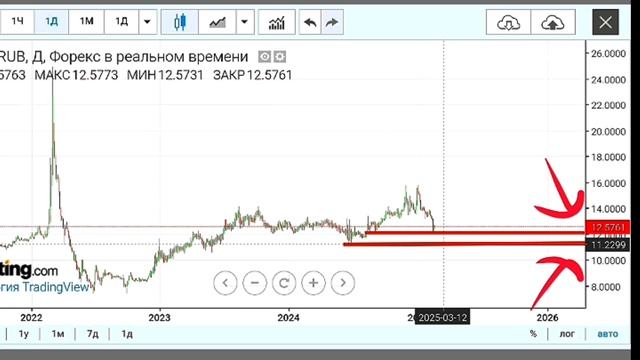
Task: Toggle percent scale mode
Action: [533, 334]
